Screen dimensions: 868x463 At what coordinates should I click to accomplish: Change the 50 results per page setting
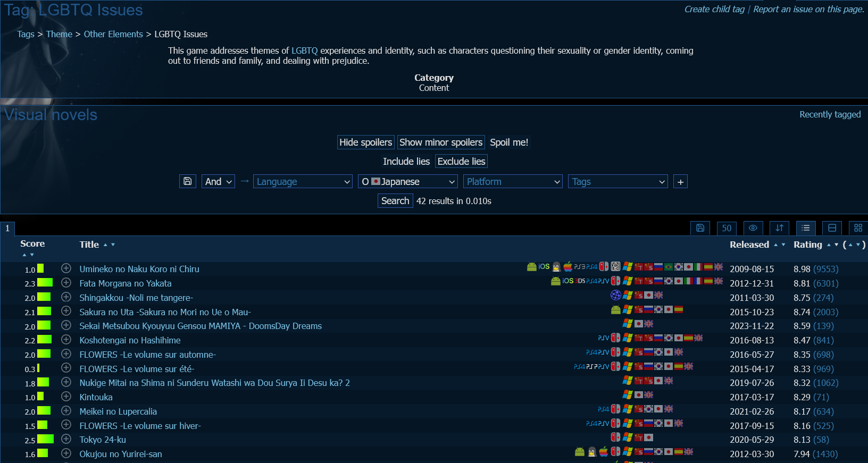pos(727,228)
